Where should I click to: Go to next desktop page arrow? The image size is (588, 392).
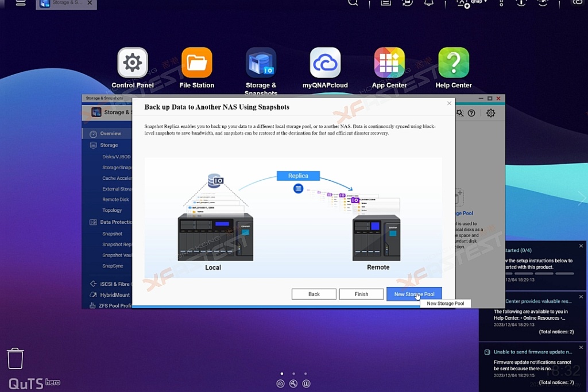[x=581, y=198]
